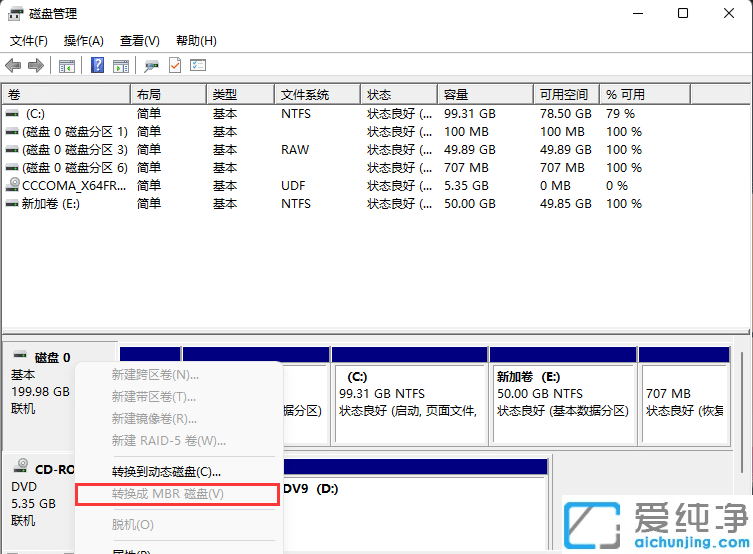Click the 99.31 GB capacity cell
This screenshot has width=753, height=554.
coord(470,114)
